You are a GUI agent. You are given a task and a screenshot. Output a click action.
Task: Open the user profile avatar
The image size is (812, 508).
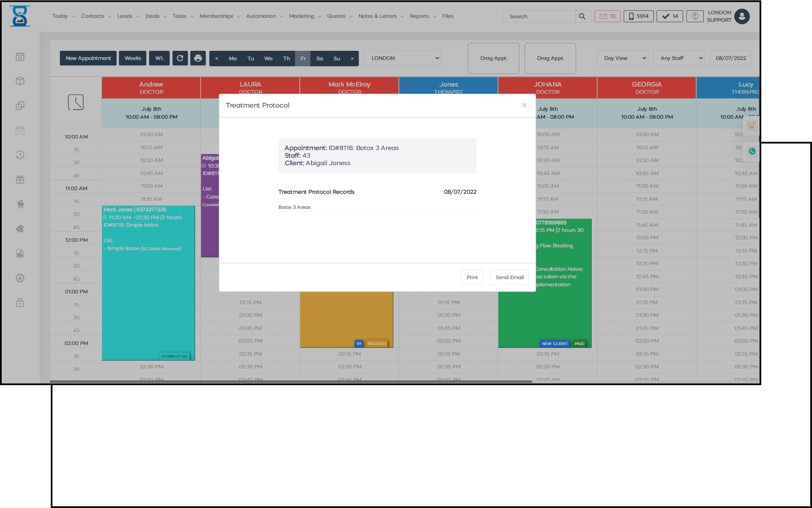pos(742,17)
